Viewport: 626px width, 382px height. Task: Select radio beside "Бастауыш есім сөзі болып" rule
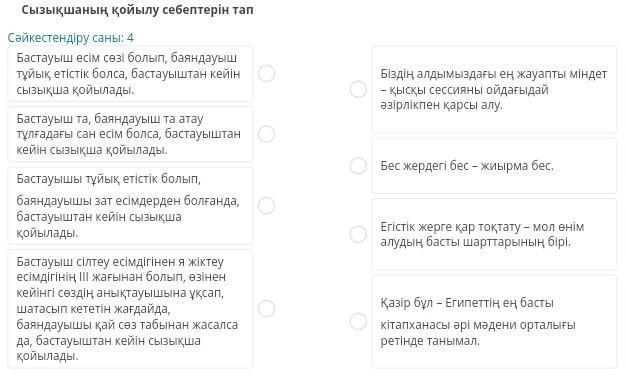coord(266,73)
